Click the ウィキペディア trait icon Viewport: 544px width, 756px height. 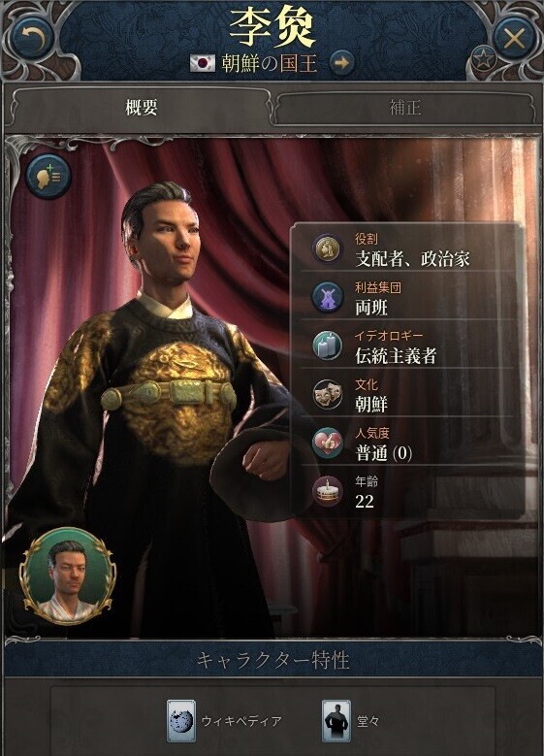coord(181,721)
